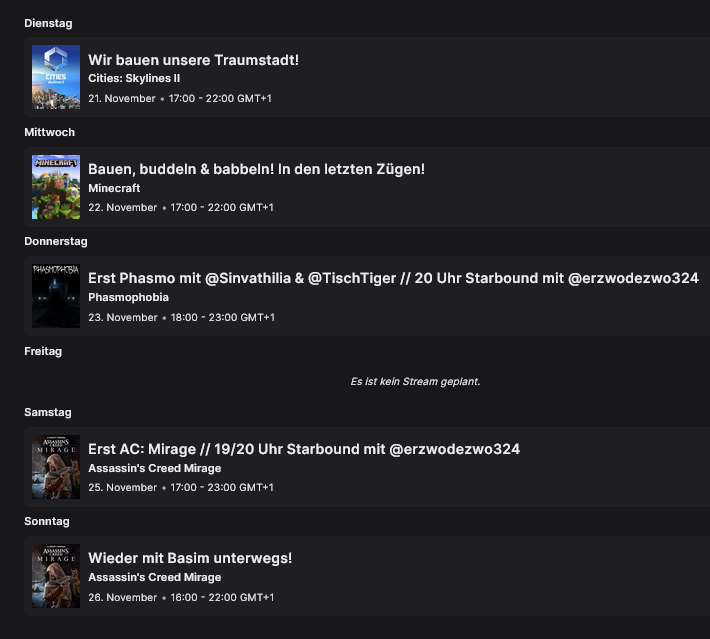
Task: Click 'Assassin's Creed Mirage' under Samstag stream
Action: (154, 468)
